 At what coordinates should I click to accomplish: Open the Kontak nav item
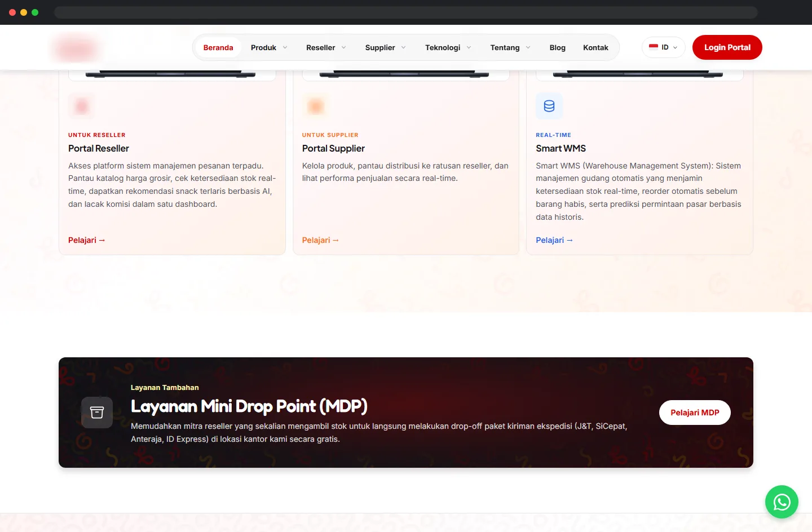click(x=595, y=47)
